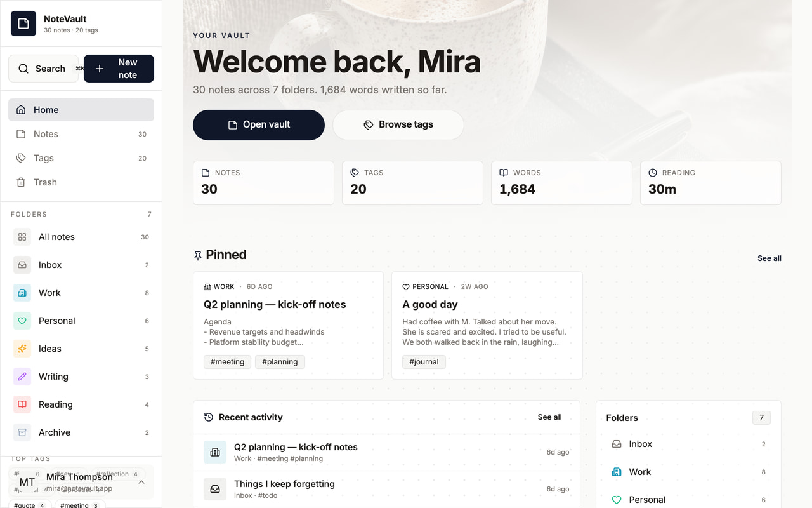Click the #journal tag on A good day card

click(424, 362)
